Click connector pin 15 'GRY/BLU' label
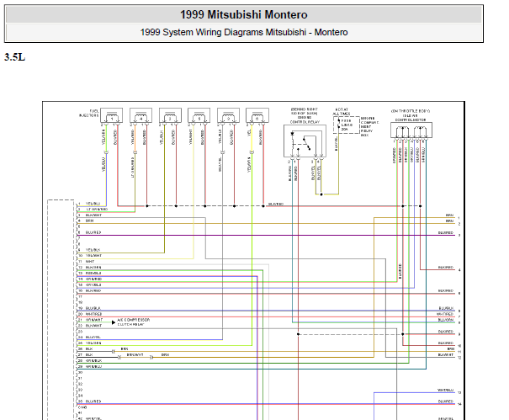 tap(93, 284)
